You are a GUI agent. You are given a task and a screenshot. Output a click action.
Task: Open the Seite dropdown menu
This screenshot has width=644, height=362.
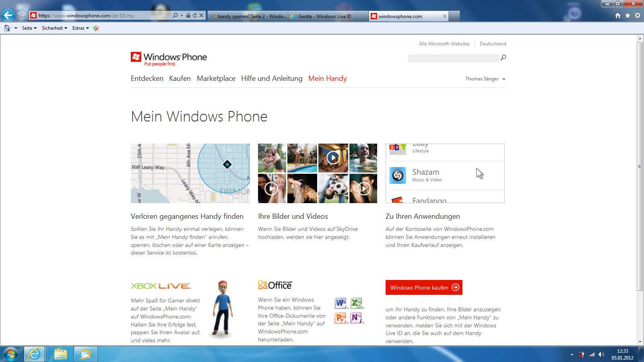(x=29, y=28)
